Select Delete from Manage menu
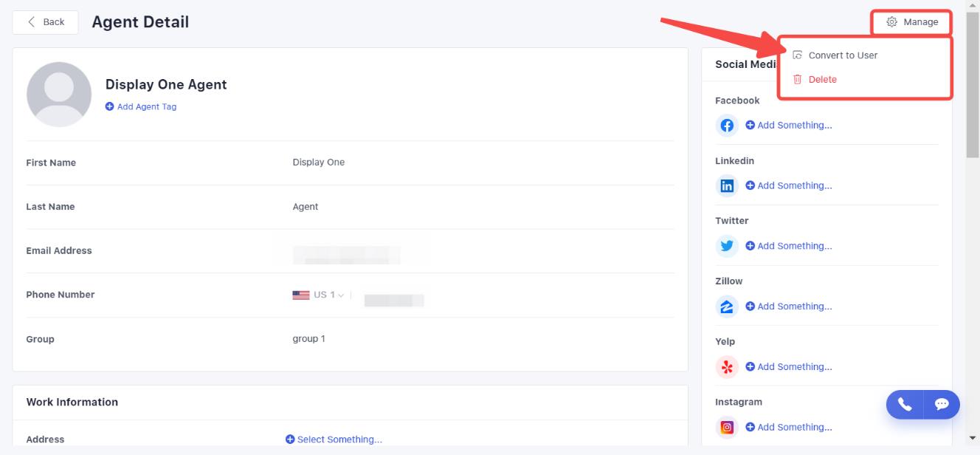This screenshot has width=980, height=455. (x=822, y=79)
